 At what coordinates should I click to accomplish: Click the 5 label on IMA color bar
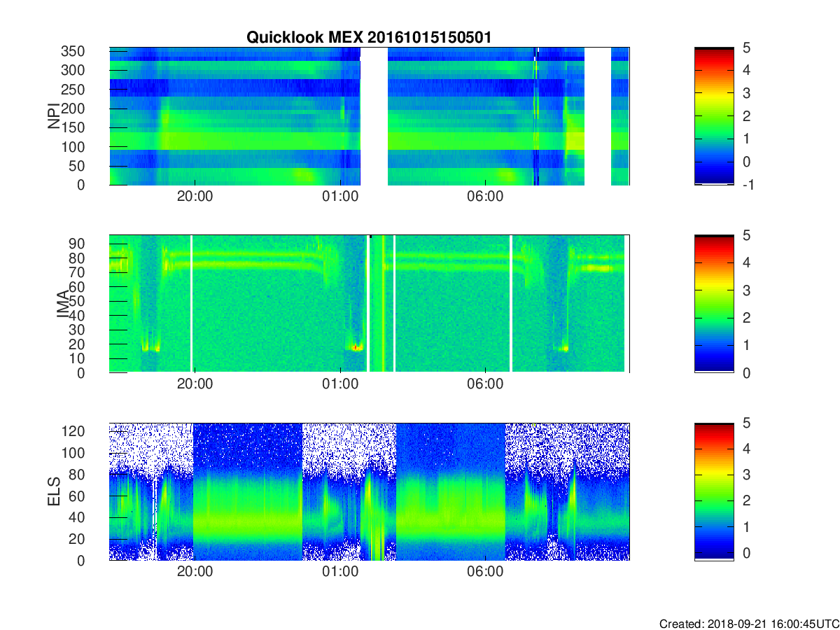coord(746,235)
